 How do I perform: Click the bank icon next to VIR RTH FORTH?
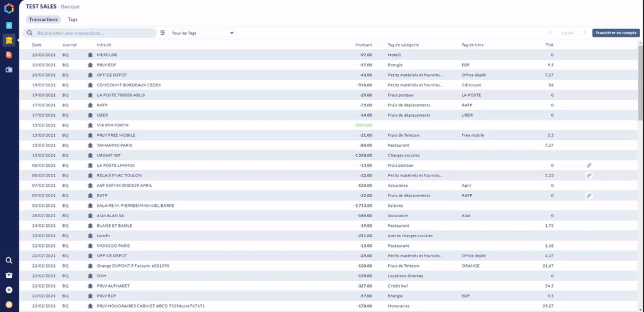pos(90,125)
